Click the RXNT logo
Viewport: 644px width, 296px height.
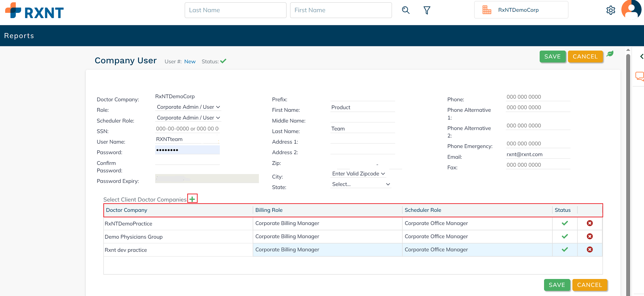35,11
